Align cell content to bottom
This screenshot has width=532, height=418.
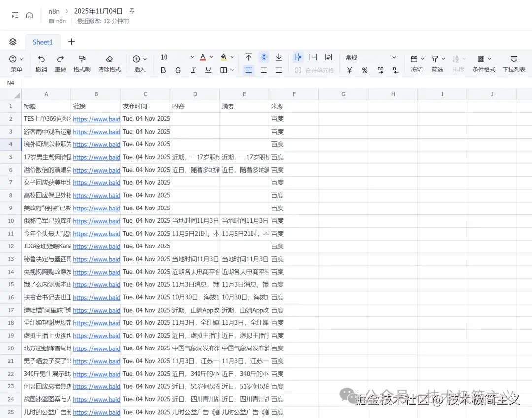click(278, 57)
